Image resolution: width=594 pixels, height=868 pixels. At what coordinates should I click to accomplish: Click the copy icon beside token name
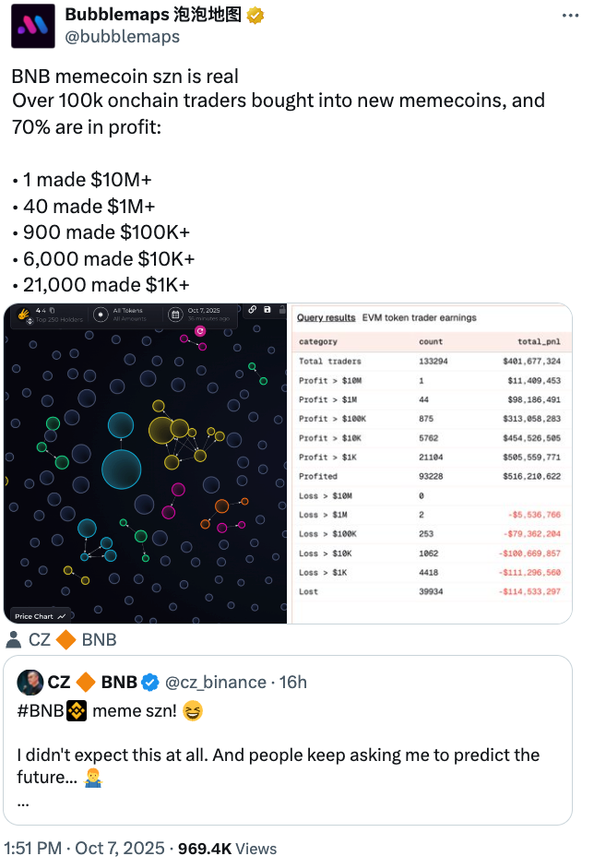(x=53, y=310)
